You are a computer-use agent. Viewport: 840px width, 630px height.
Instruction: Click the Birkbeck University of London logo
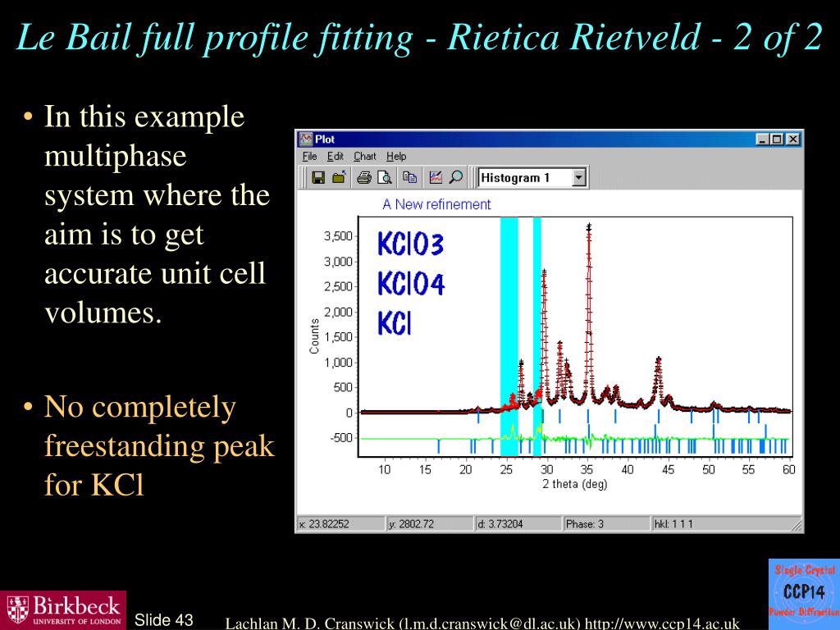[63, 610]
